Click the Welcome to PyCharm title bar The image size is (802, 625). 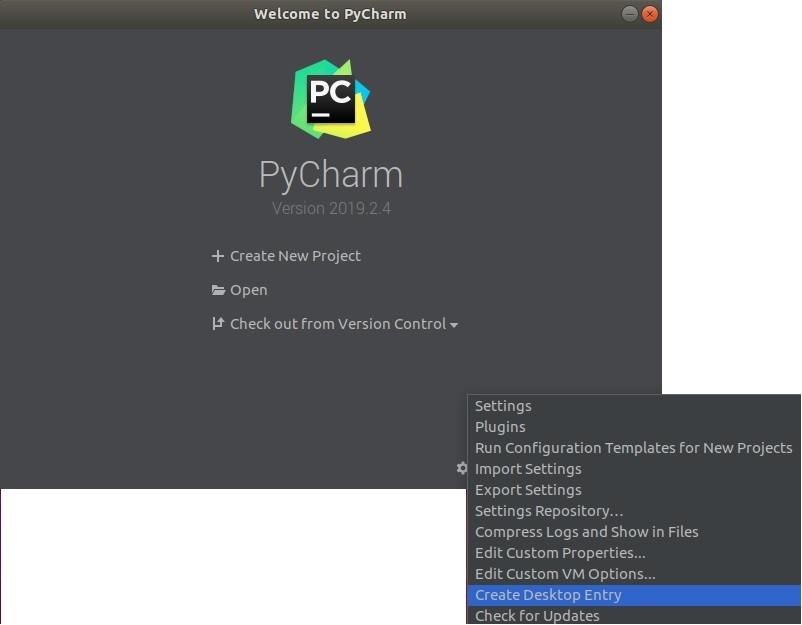[330, 14]
